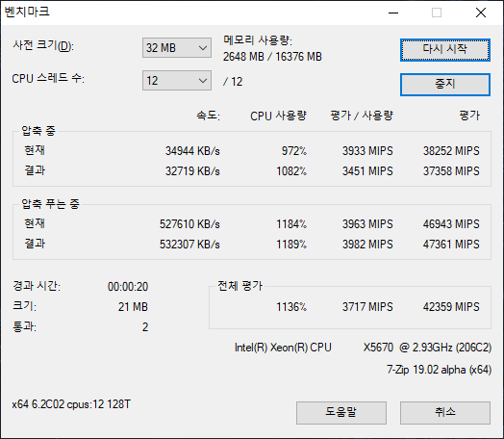Click the 압축 중 group label
The width and height of the screenshot is (504, 439).
tap(38, 131)
